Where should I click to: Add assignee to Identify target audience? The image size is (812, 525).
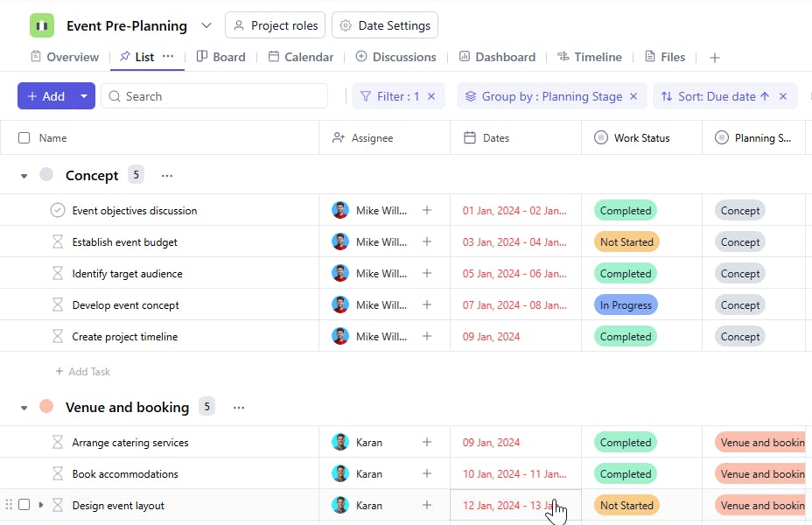coord(427,273)
